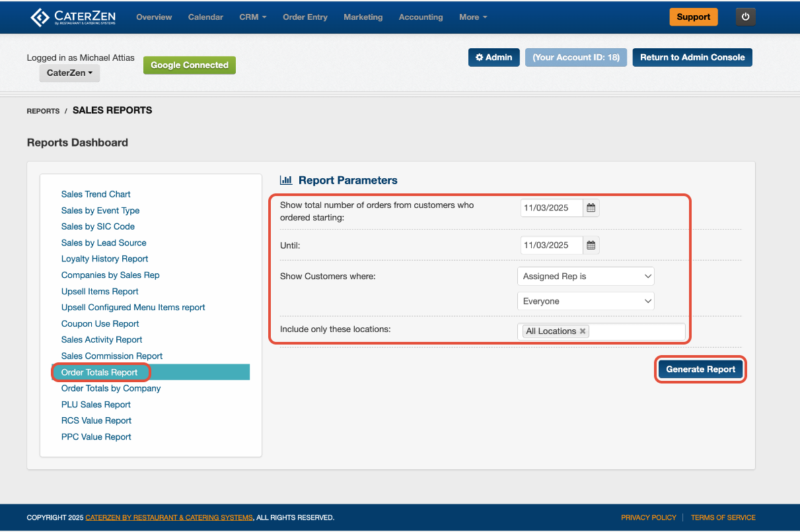
Task: Open calendar picker for Until date
Action: click(x=591, y=245)
